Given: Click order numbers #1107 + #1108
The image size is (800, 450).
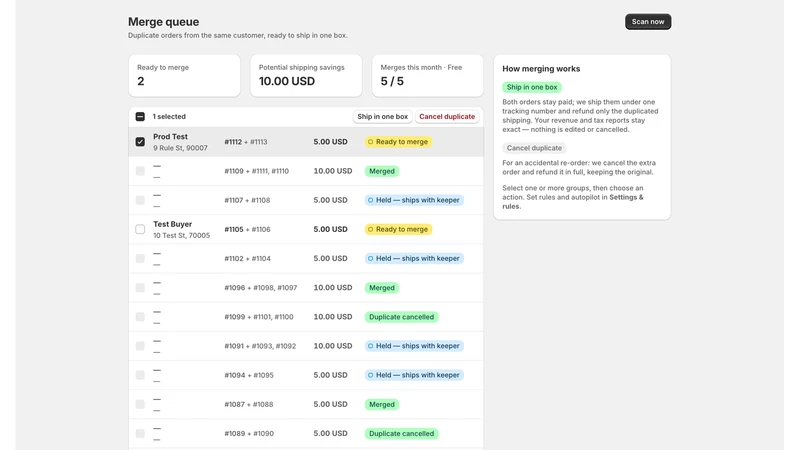Looking at the screenshot, I should tap(247, 200).
